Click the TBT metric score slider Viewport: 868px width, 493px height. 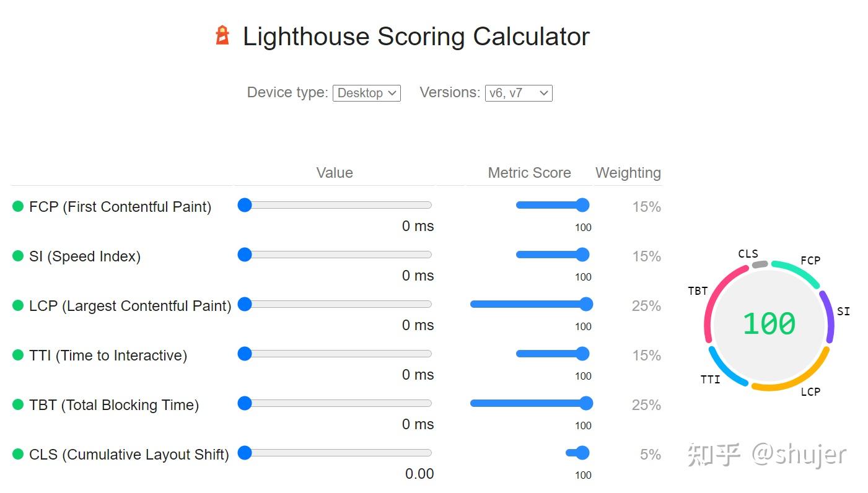pos(586,403)
